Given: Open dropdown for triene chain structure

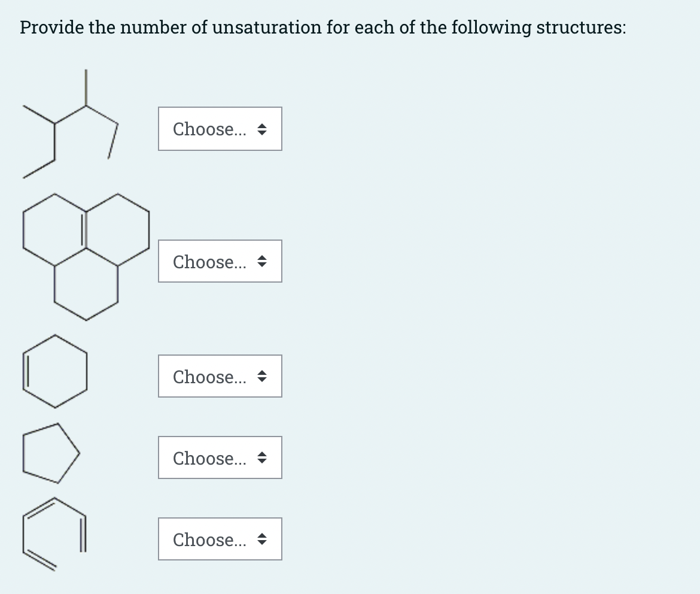Looking at the screenshot, I should tap(220, 539).
